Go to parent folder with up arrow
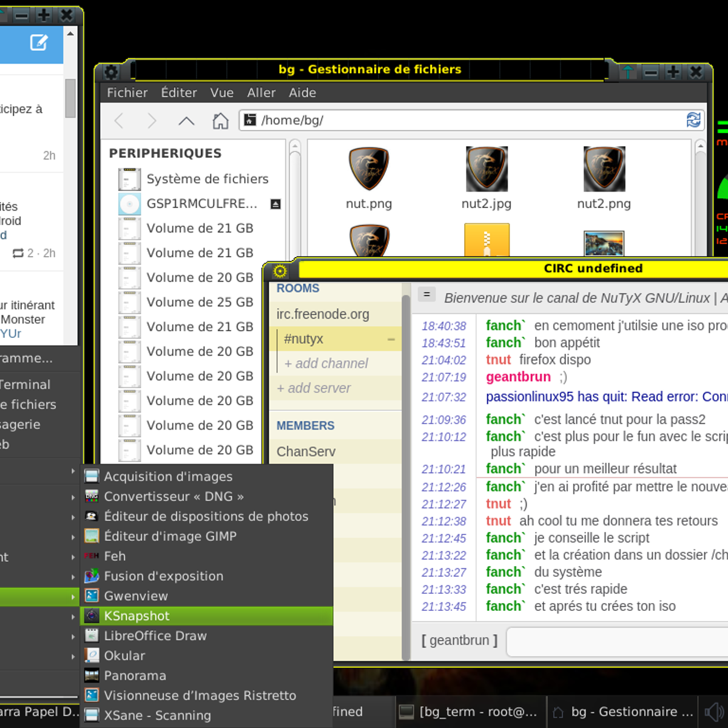728x728 pixels. [186, 121]
